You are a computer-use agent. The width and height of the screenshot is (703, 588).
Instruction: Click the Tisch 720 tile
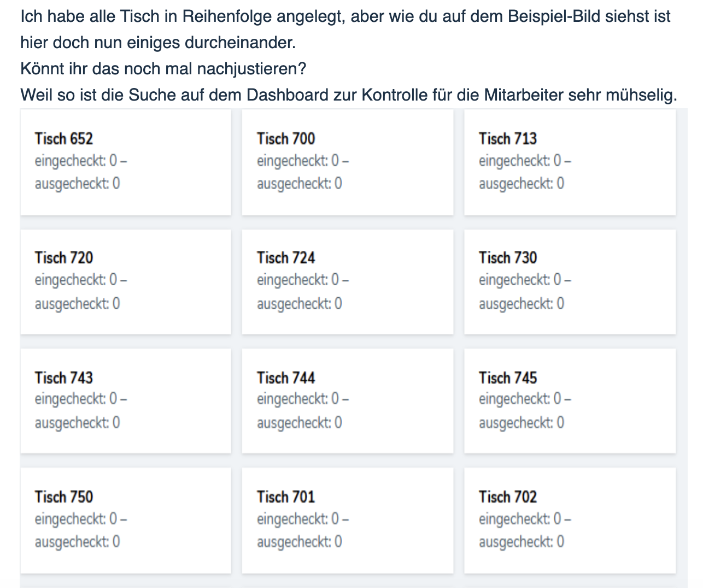tap(125, 281)
